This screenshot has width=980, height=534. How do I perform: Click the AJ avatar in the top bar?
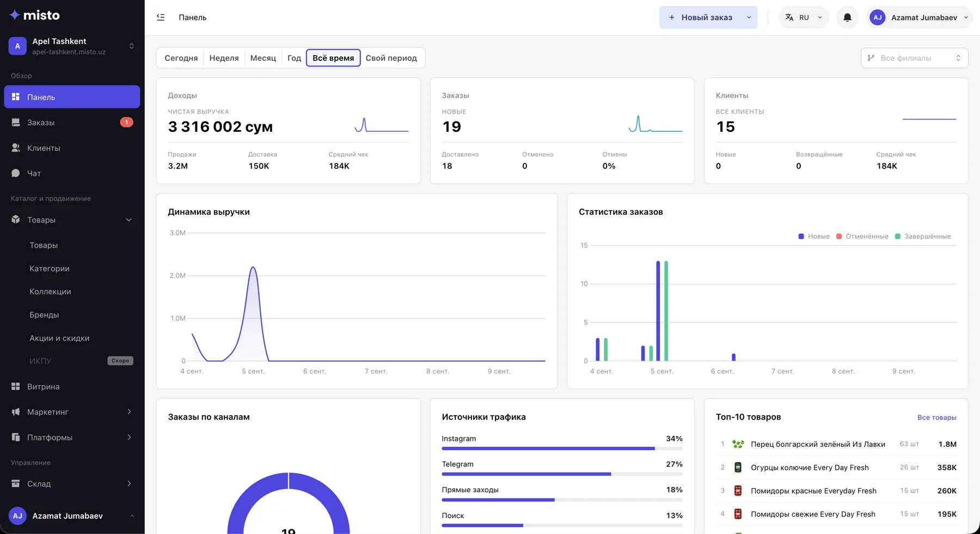(x=877, y=17)
